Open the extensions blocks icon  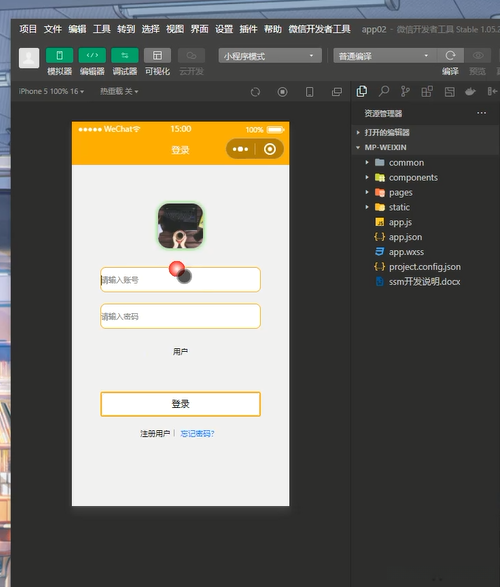pos(427,91)
